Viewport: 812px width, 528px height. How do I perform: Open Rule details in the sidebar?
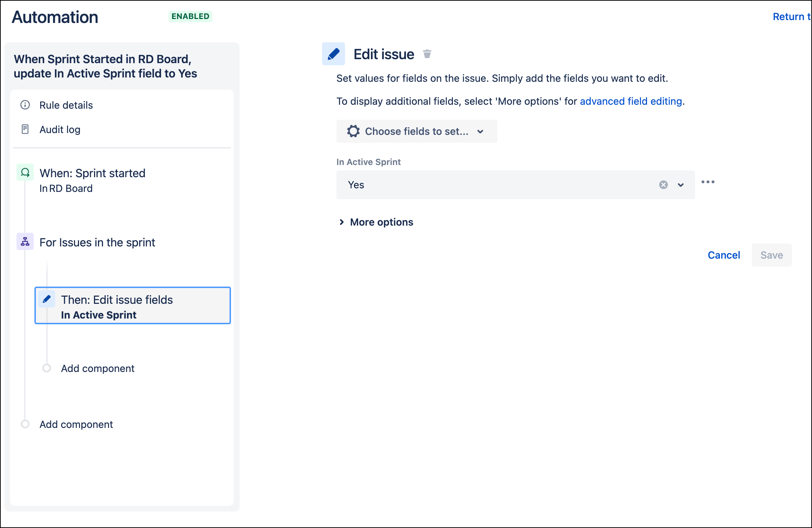[66, 105]
